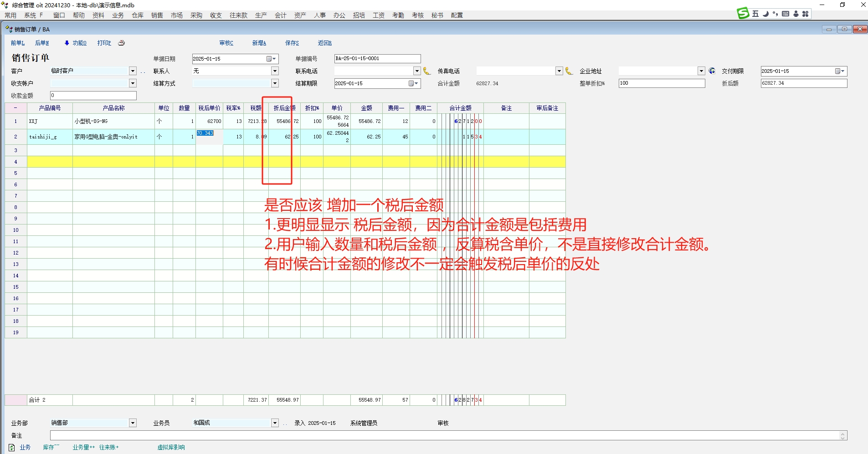
Task: Expand the 业务员 dropdown
Action: click(x=275, y=423)
